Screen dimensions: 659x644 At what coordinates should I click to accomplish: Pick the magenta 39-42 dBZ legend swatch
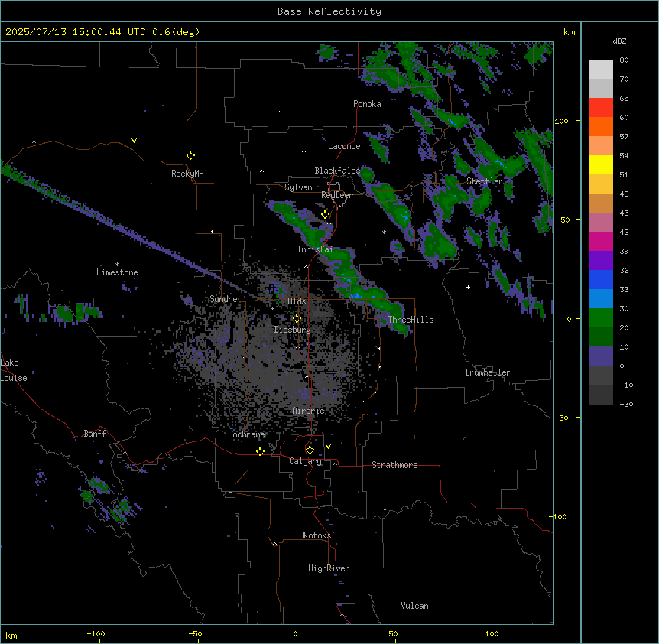pos(601,241)
